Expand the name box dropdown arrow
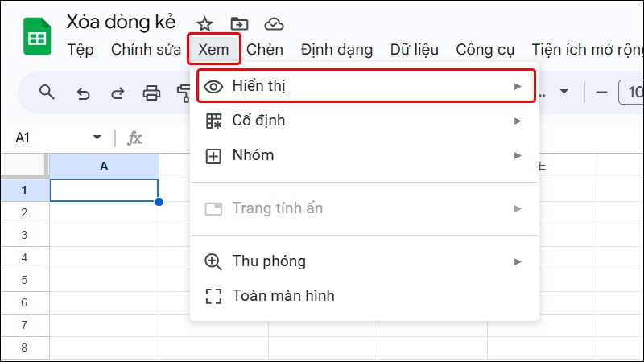Image resolution: width=644 pixels, height=362 pixels. [x=97, y=138]
